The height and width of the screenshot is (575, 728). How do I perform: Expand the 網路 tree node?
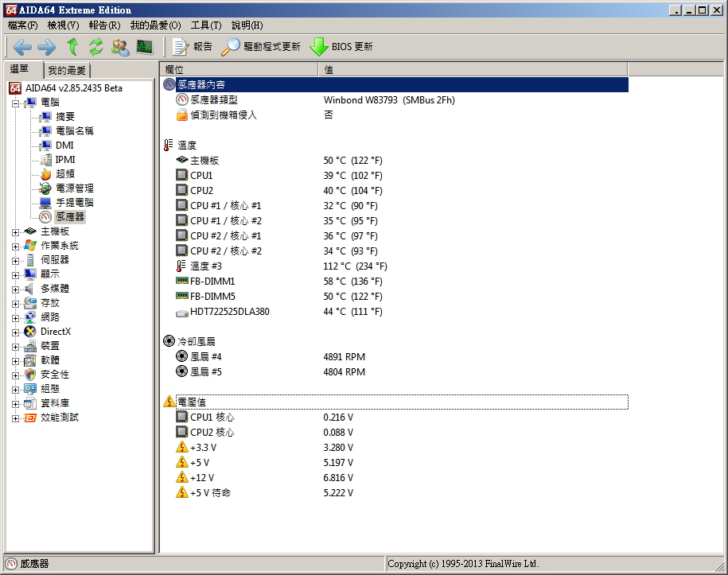point(15,319)
